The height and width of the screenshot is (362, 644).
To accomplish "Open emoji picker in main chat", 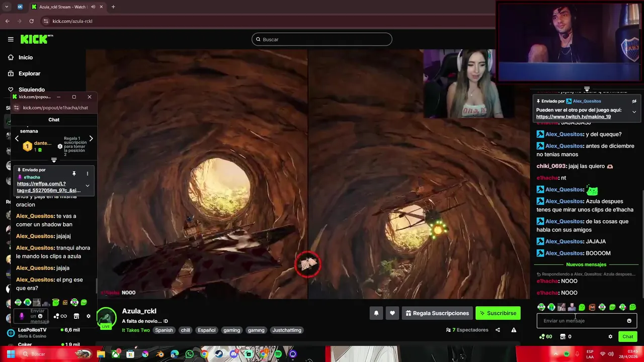I will point(629,321).
